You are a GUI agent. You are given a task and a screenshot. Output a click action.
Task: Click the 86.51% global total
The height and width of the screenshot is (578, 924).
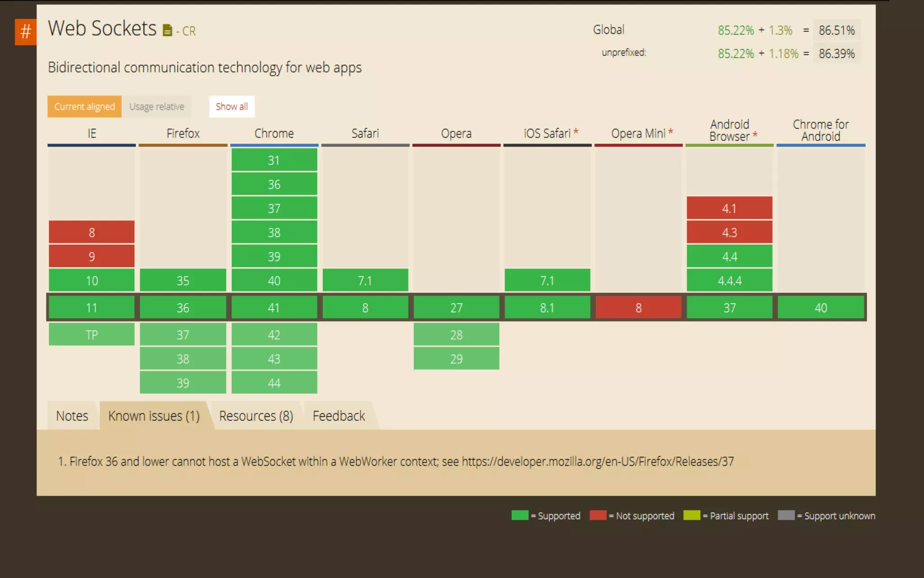836,30
